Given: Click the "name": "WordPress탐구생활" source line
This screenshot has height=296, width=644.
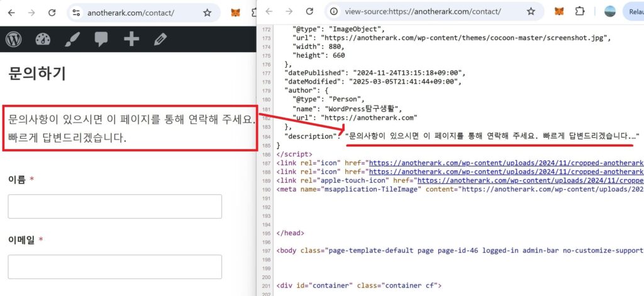Looking at the screenshot, I should 348,109.
